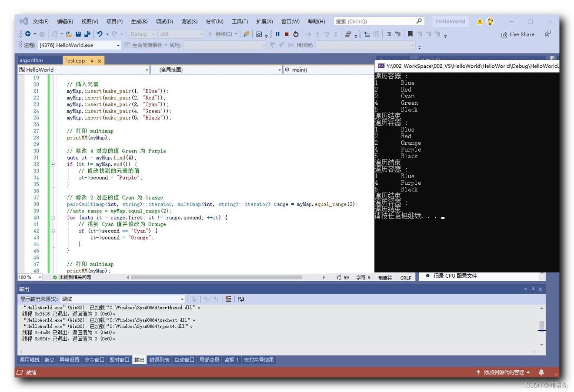Collapse the for loop at line 40

coord(52,217)
